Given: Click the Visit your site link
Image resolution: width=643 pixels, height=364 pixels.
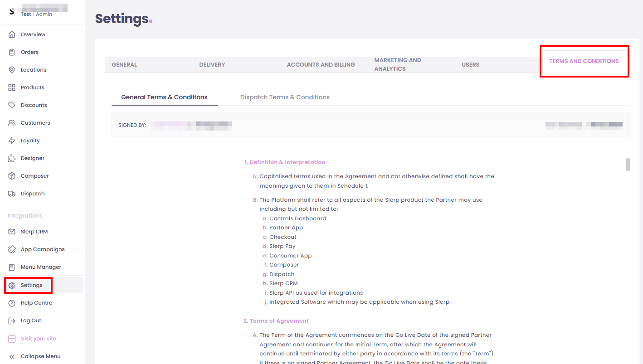Looking at the screenshot, I should coord(38,339).
